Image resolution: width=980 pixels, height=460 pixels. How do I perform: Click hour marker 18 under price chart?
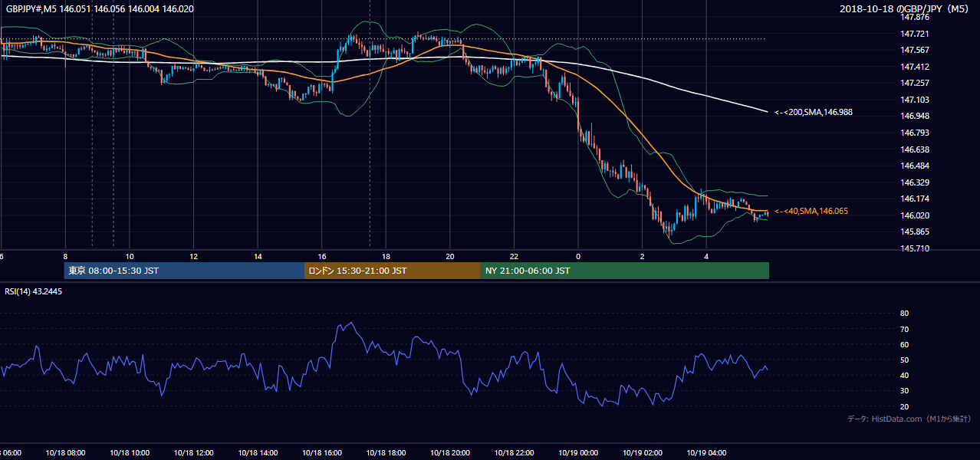pyautogui.click(x=386, y=256)
